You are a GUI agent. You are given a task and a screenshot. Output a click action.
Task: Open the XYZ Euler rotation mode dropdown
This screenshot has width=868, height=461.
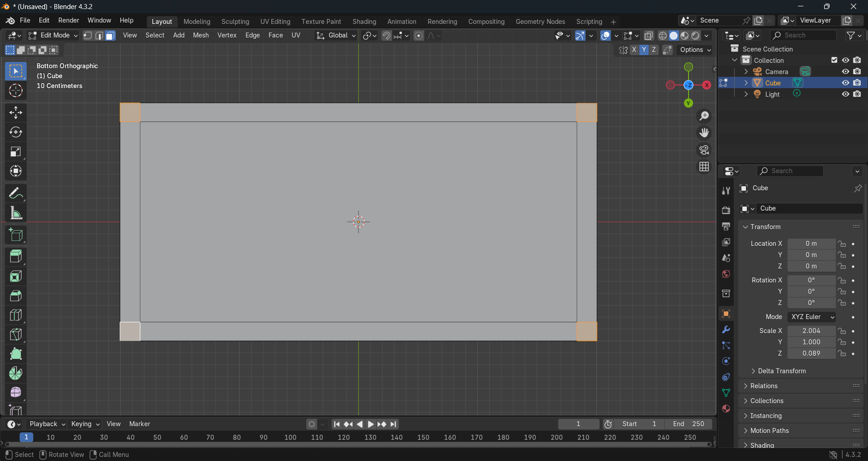811,317
